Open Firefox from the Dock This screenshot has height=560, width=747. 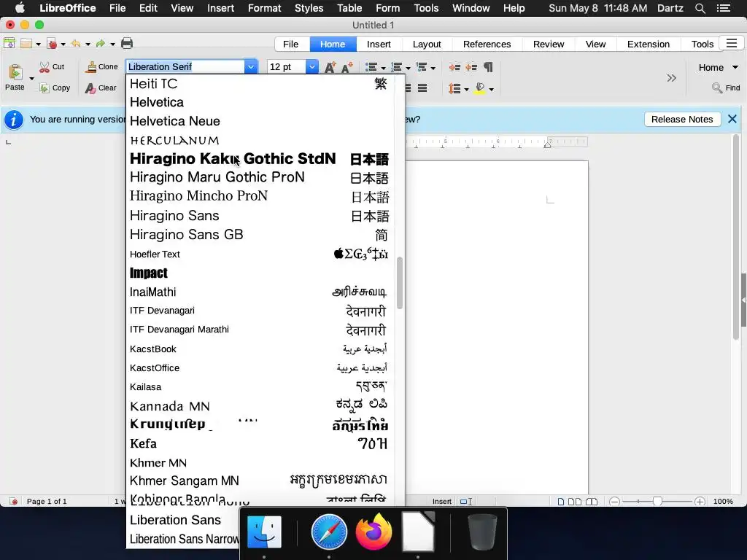(x=374, y=532)
